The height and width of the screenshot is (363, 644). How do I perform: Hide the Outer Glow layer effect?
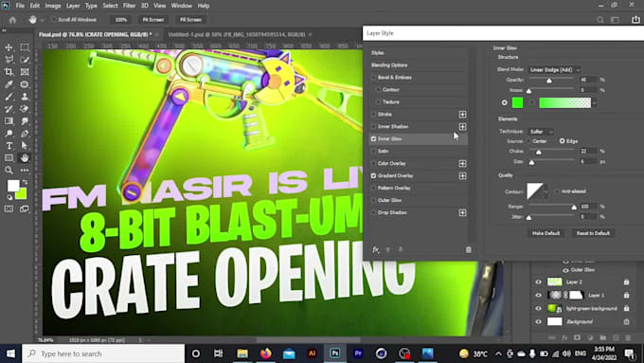pyautogui.click(x=565, y=270)
